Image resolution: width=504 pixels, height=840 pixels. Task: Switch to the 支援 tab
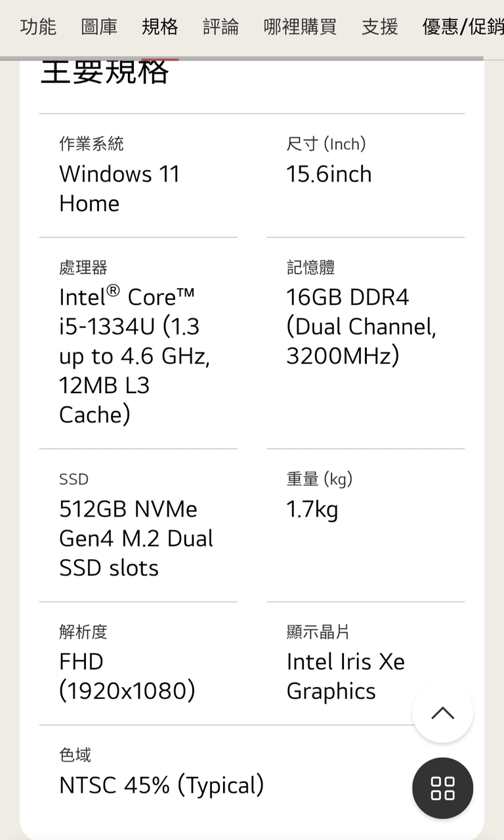pos(379,27)
